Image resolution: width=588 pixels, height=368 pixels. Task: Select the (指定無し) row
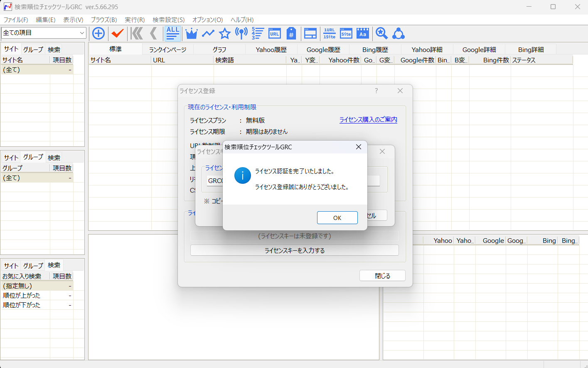click(37, 286)
